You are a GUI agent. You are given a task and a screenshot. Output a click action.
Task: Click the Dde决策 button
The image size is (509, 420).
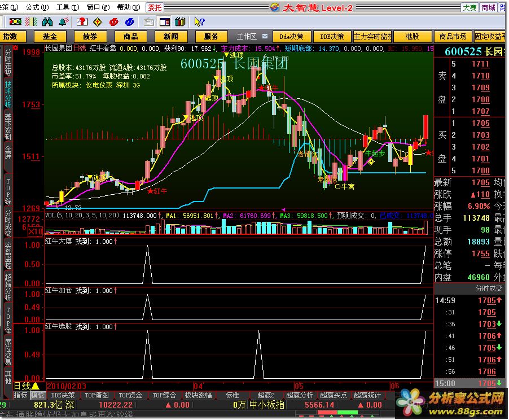point(292,36)
